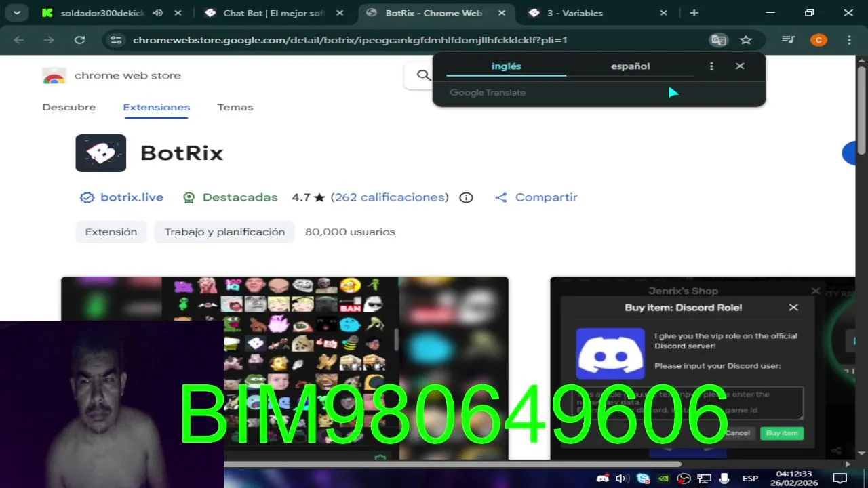Open the Temas section
Viewport: 868px width, 488px height.
[x=235, y=107]
